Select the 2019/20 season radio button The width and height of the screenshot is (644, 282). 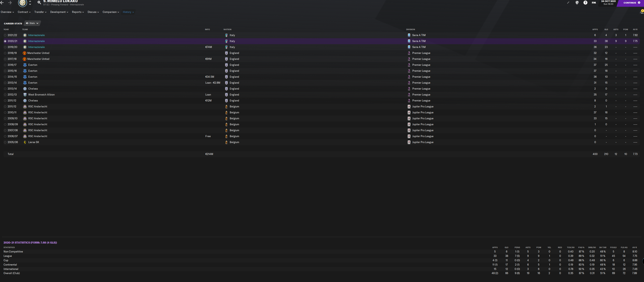(x=5, y=47)
